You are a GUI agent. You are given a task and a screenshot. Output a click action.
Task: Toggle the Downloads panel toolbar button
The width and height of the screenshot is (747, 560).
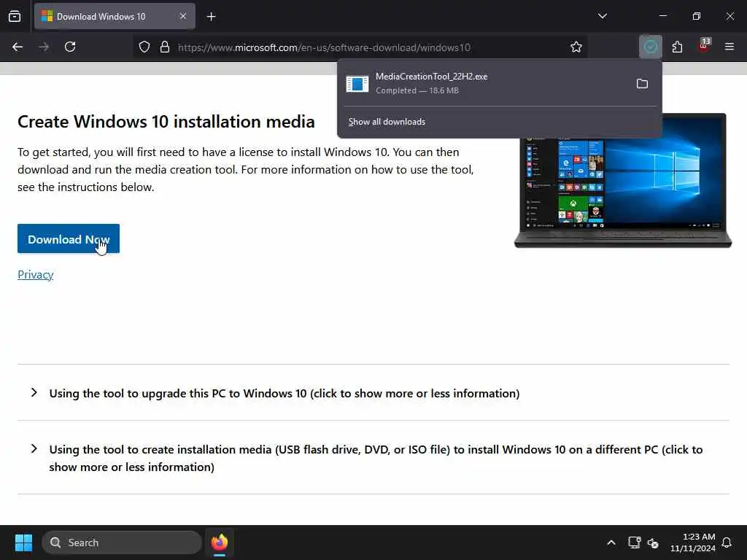[x=650, y=47]
